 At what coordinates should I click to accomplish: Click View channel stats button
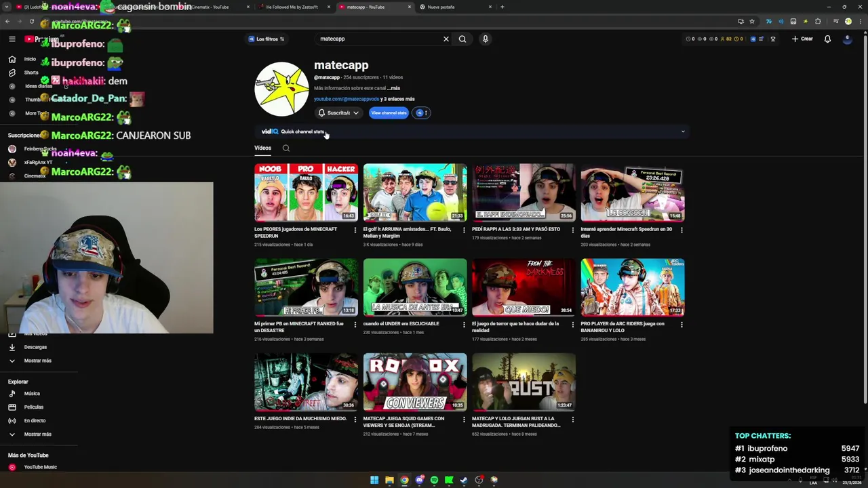coord(389,113)
